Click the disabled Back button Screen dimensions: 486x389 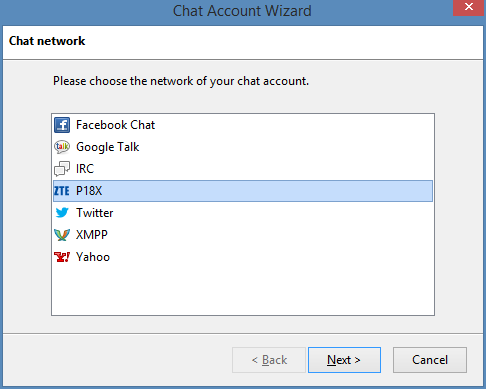coord(269,360)
